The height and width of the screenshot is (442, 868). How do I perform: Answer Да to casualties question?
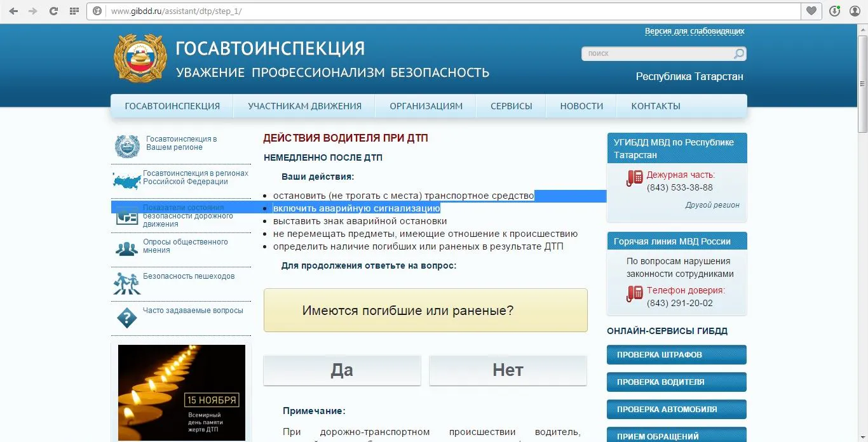click(x=342, y=370)
